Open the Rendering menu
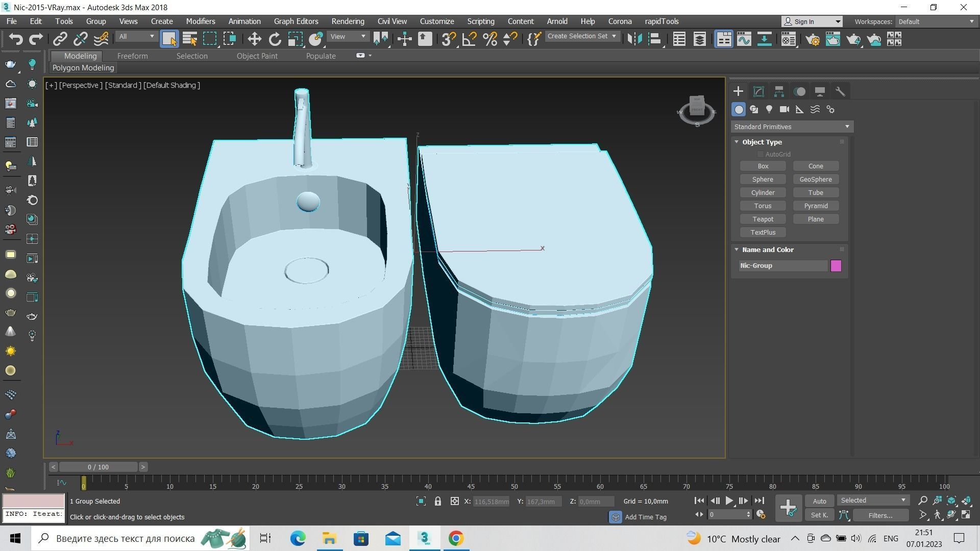Image resolution: width=980 pixels, height=551 pixels. point(348,21)
